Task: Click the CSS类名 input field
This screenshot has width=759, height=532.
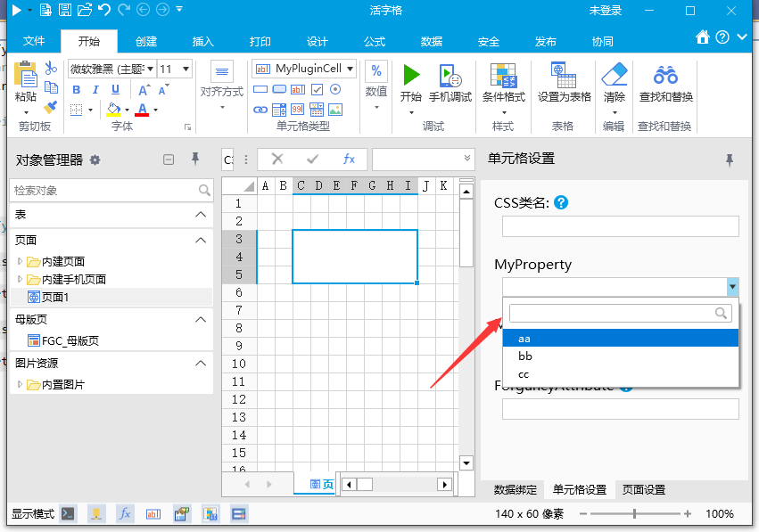Action: click(x=621, y=226)
